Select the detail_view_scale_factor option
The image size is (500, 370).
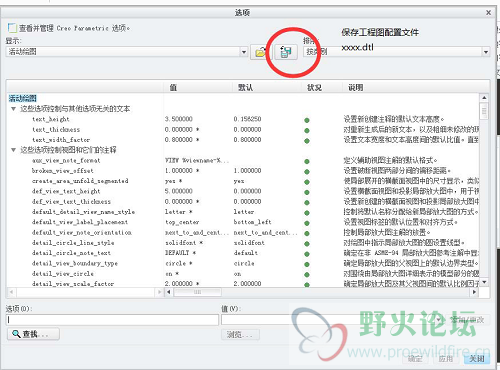tap(73, 284)
